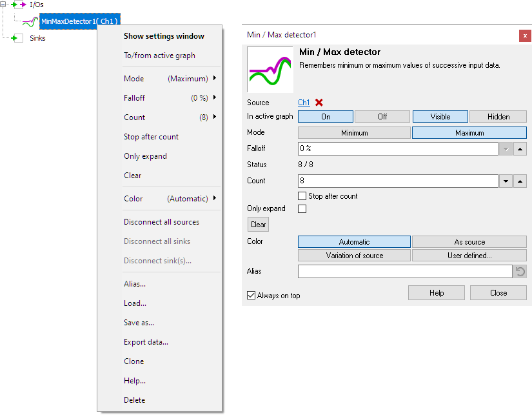The height and width of the screenshot is (415, 532).
Task: Increase Count with the up arrow
Action: (x=520, y=181)
